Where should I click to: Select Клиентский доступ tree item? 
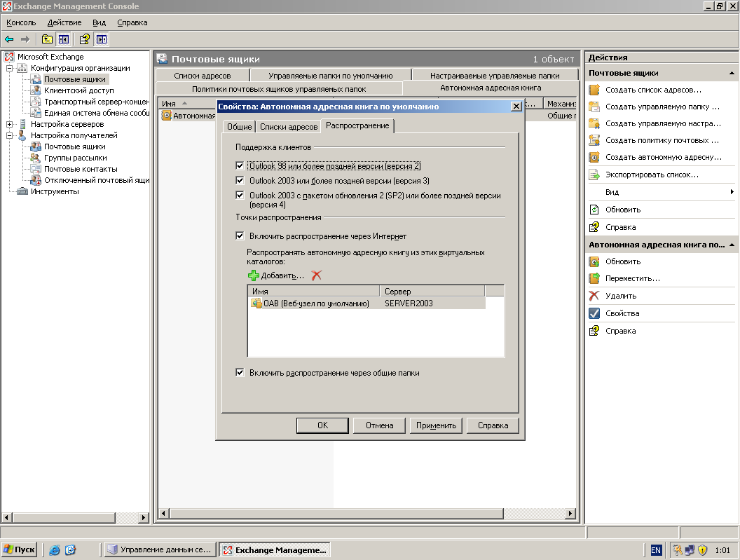pos(78,90)
